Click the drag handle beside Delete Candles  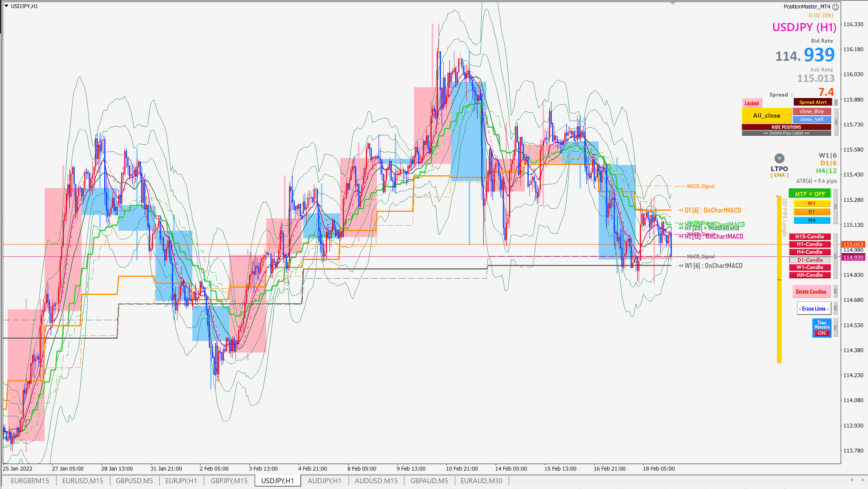[835, 291]
